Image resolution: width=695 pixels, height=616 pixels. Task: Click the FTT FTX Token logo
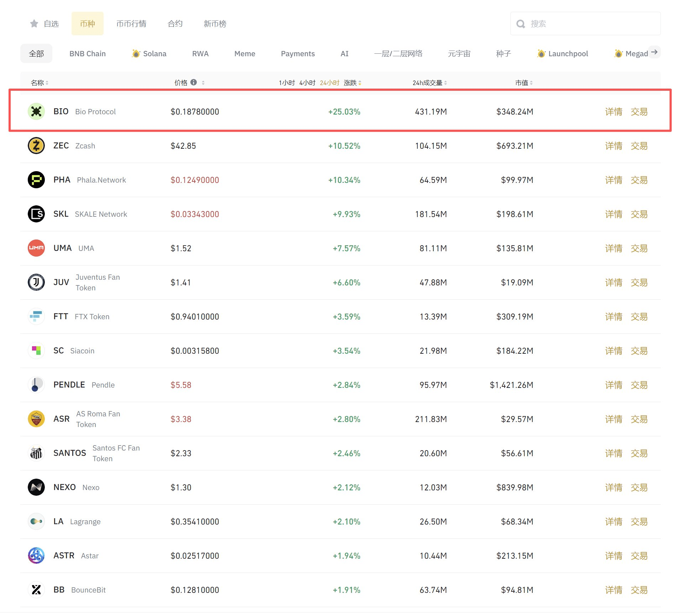point(36,316)
